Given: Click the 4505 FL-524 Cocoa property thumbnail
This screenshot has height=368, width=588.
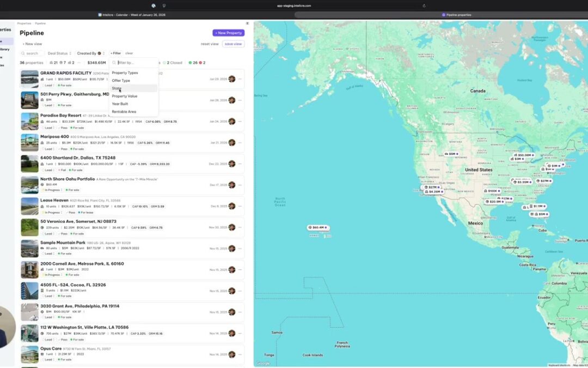Looking at the screenshot, I should coord(29,290).
